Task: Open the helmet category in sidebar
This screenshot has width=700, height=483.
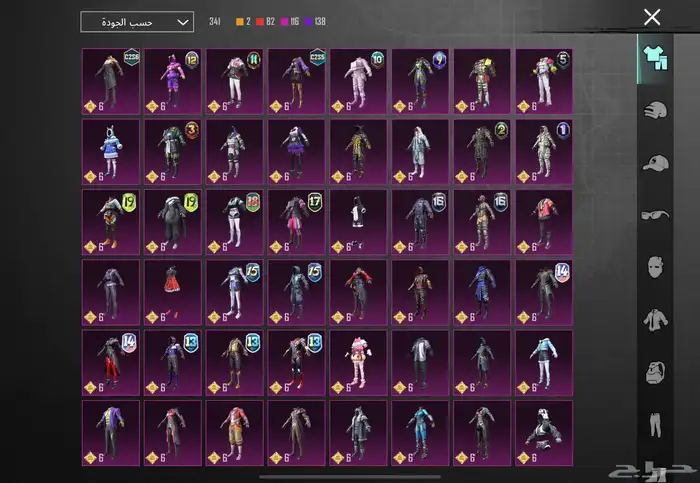Action: [657, 110]
